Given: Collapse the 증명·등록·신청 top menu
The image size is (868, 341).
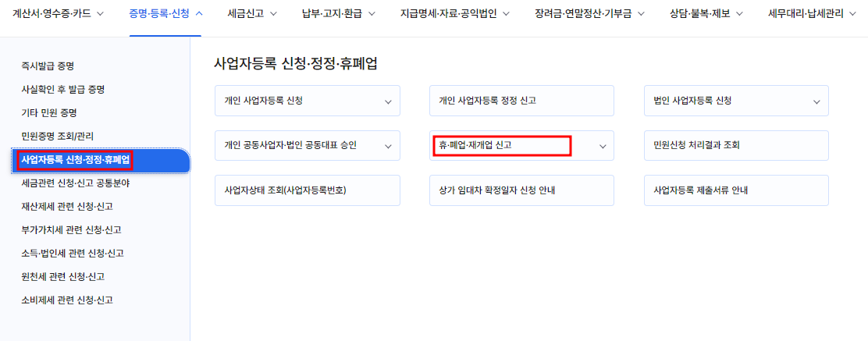Looking at the screenshot, I should [165, 13].
